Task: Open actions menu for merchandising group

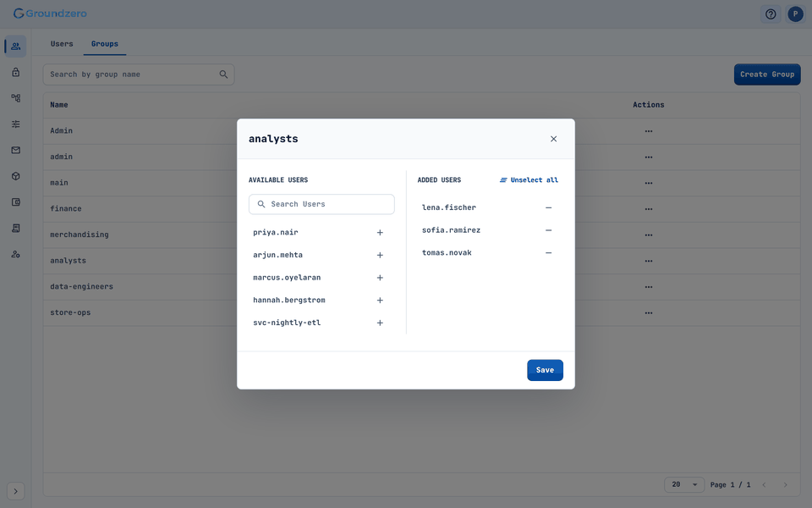Action: click(x=649, y=235)
